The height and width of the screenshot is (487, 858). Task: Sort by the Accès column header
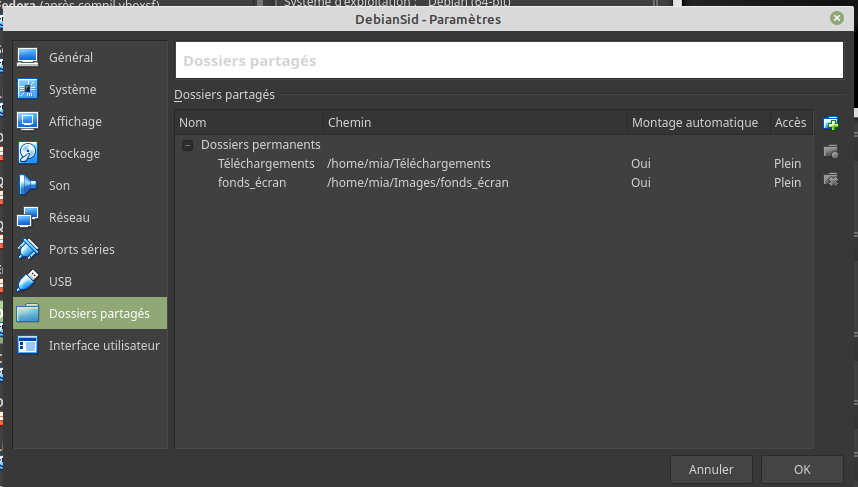791,123
